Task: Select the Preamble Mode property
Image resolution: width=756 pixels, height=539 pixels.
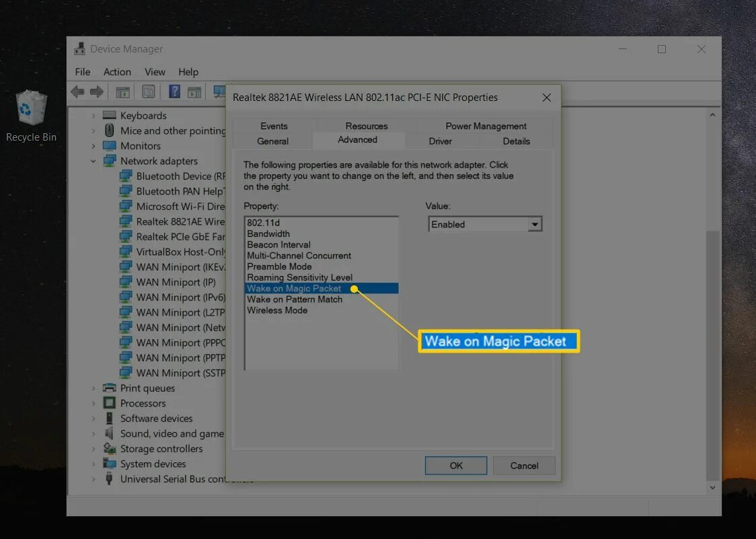Action: point(322,266)
